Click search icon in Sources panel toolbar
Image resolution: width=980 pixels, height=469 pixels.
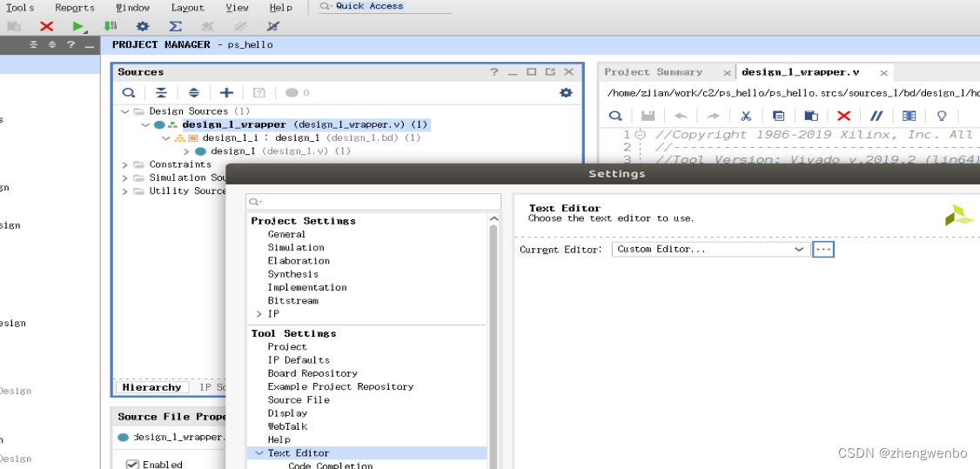coord(128,93)
